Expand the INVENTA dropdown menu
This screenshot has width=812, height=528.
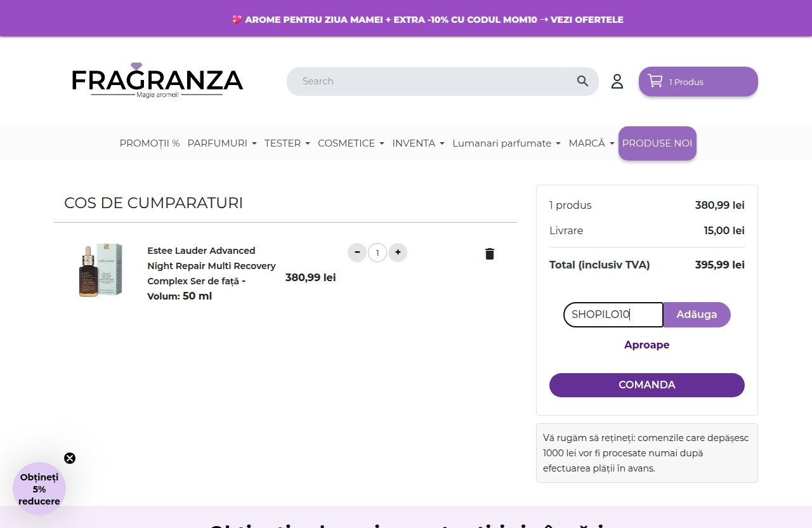click(x=418, y=143)
